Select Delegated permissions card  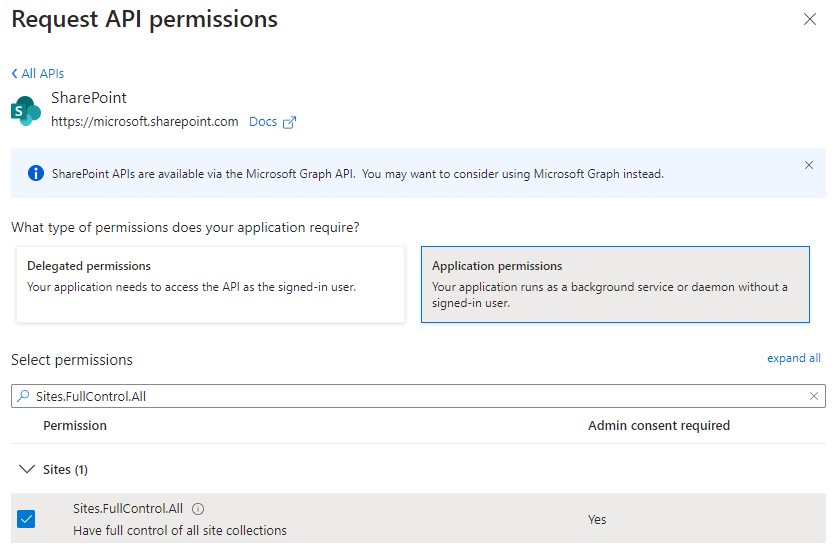tap(210, 284)
